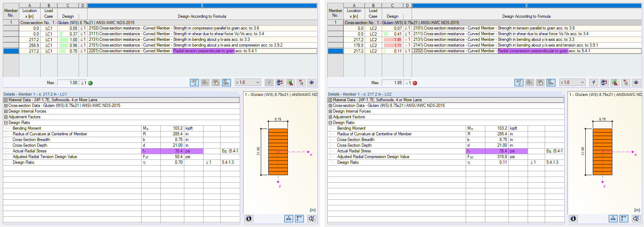Expand Design Internal Forces in the LC1 details
Screen dimensions: 644x227
click(x=6, y=111)
